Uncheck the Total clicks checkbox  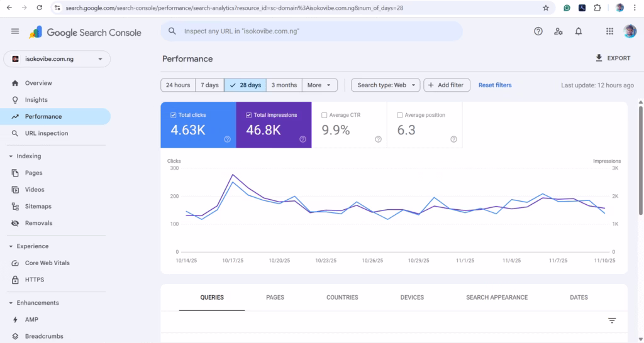(x=174, y=116)
